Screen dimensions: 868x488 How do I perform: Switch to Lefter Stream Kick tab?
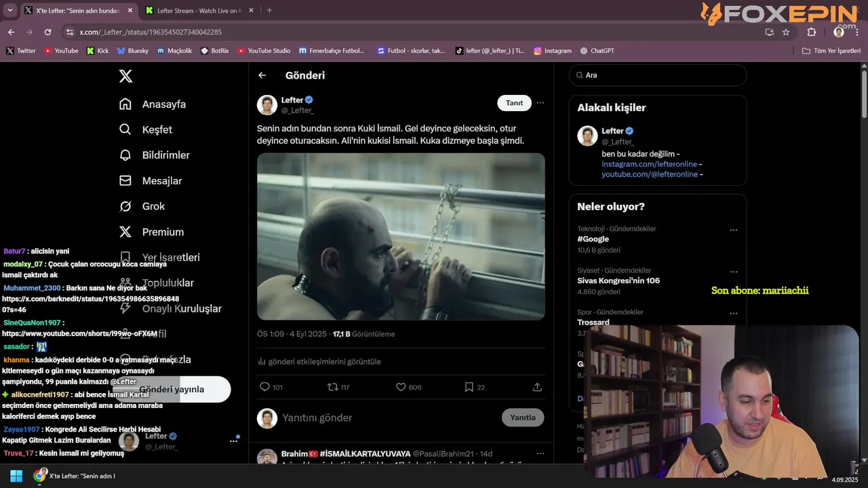click(197, 11)
